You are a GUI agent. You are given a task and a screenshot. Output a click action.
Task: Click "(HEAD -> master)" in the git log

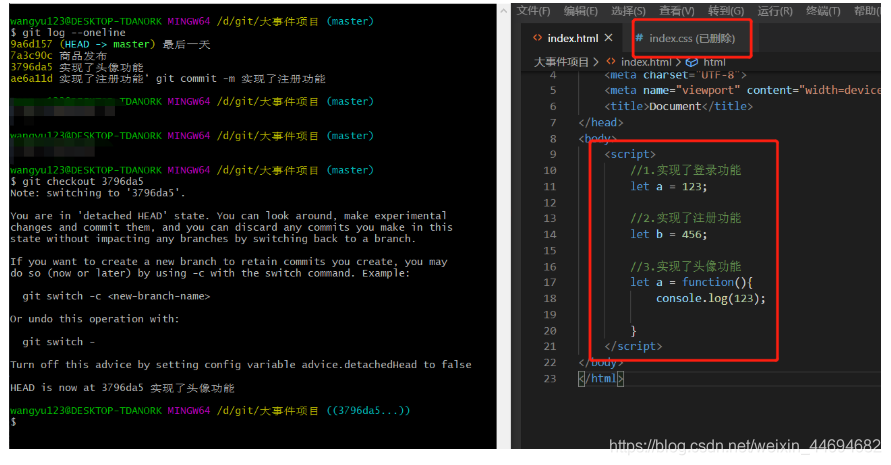[x=107, y=44]
